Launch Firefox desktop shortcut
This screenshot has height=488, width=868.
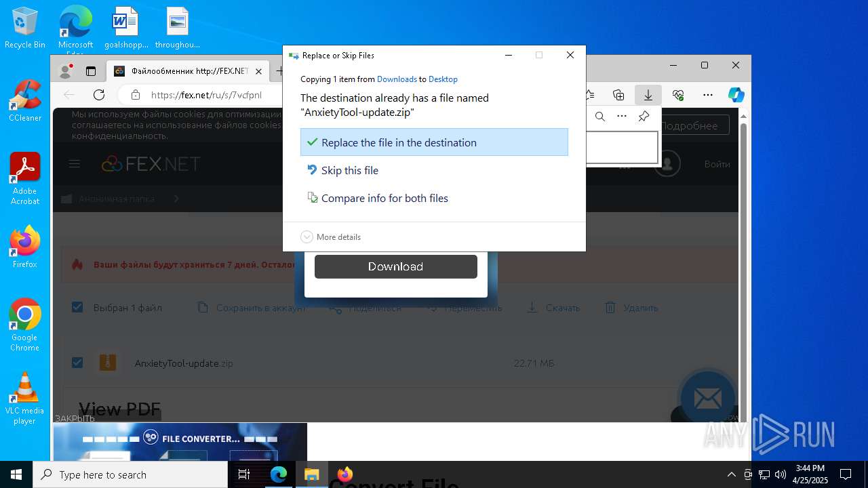(25, 247)
